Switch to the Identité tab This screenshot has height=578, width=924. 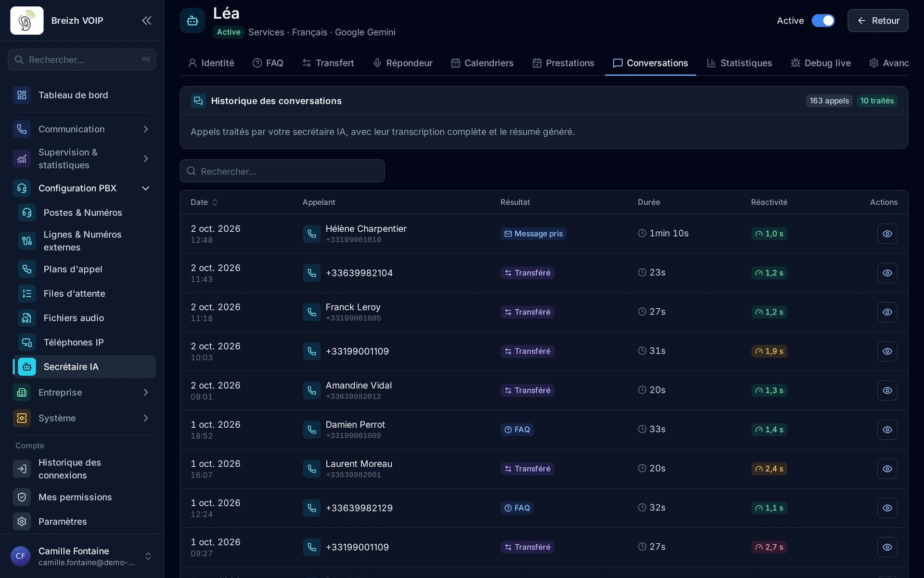tap(211, 63)
